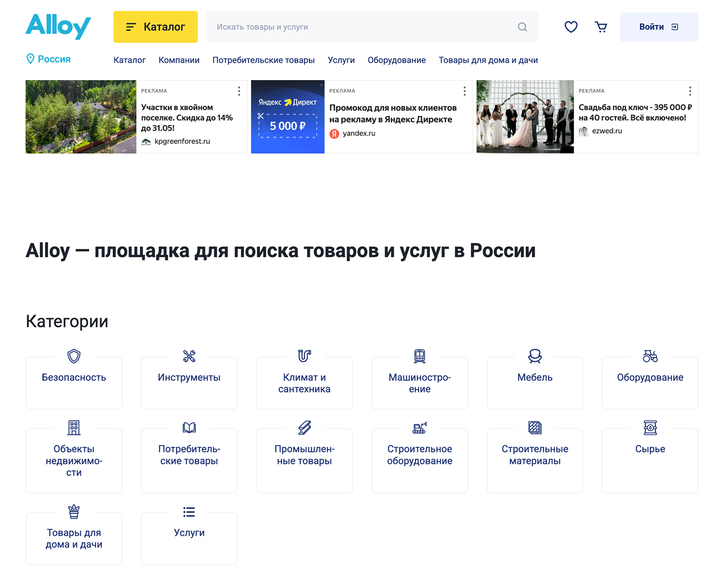The height and width of the screenshot is (584, 728).
Task: Click the steel beam icon for Промышленные товары
Action: [305, 428]
